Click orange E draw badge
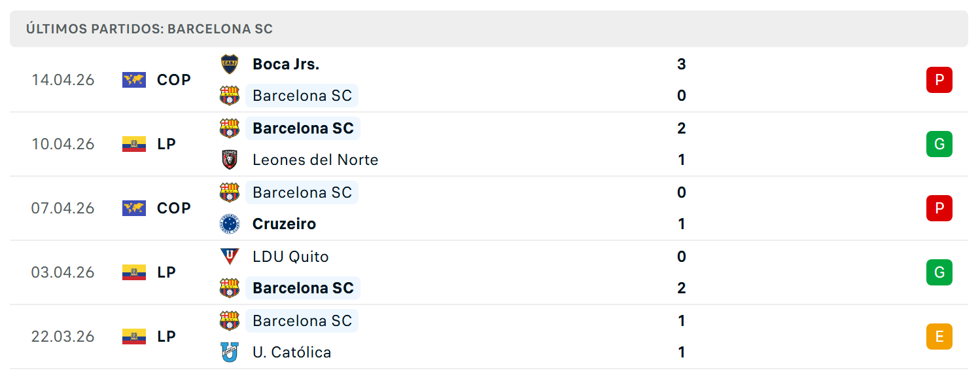The height and width of the screenshot is (383, 980). pos(939,337)
